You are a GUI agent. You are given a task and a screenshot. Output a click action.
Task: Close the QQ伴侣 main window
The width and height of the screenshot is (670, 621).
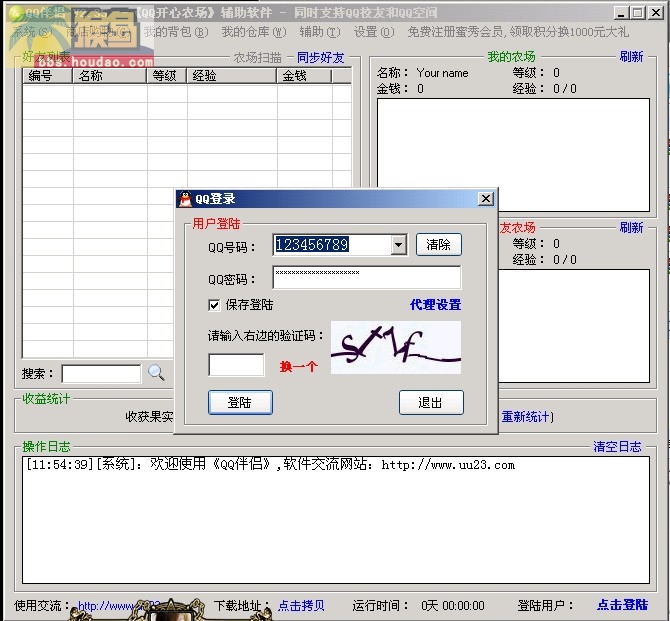(x=655, y=13)
